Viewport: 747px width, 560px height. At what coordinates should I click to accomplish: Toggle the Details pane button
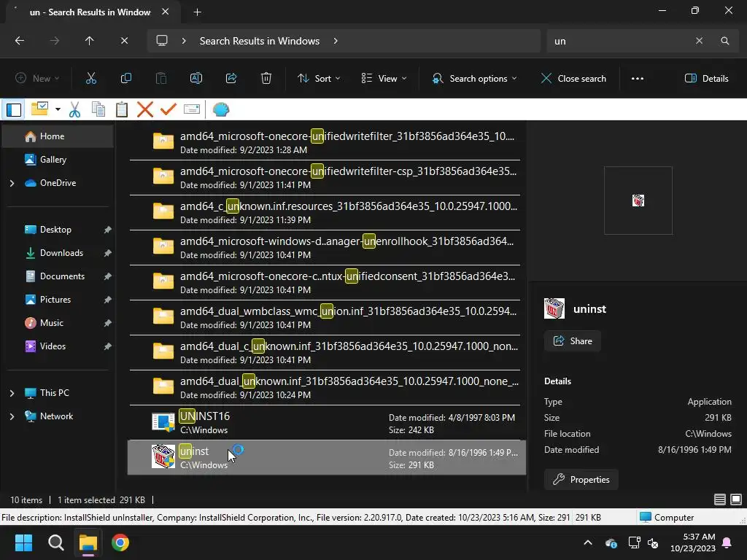[706, 79]
